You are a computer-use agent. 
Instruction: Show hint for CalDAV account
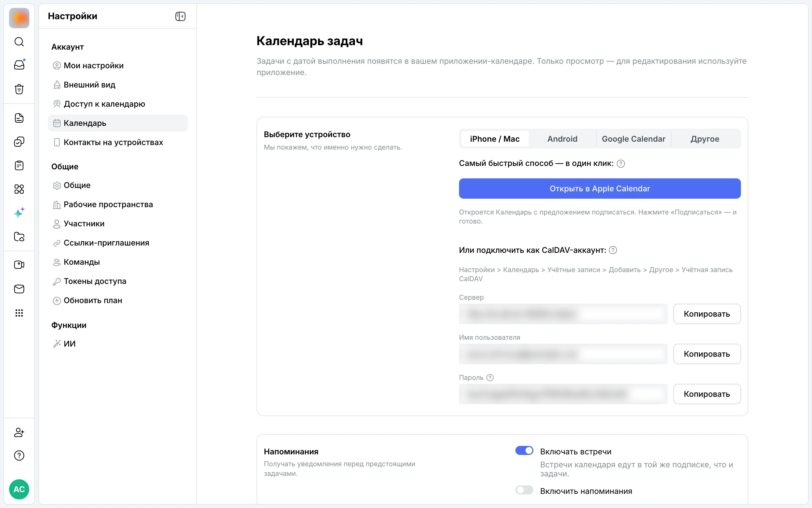[613, 250]
